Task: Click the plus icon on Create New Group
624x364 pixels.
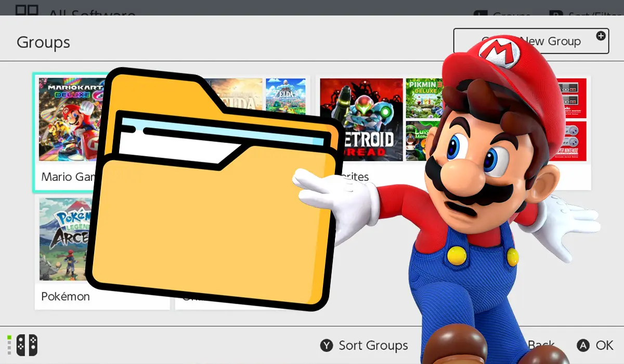Action: click(601, 36)
